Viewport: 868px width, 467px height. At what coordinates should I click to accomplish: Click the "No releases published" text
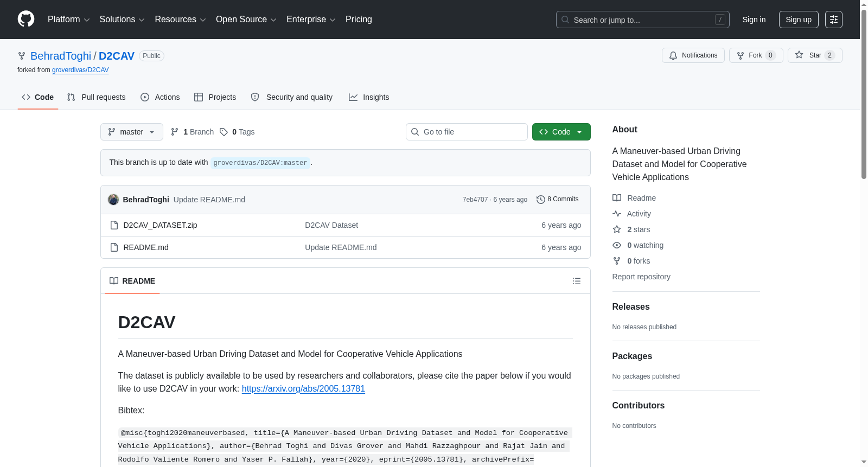click(x=644, y=327)
